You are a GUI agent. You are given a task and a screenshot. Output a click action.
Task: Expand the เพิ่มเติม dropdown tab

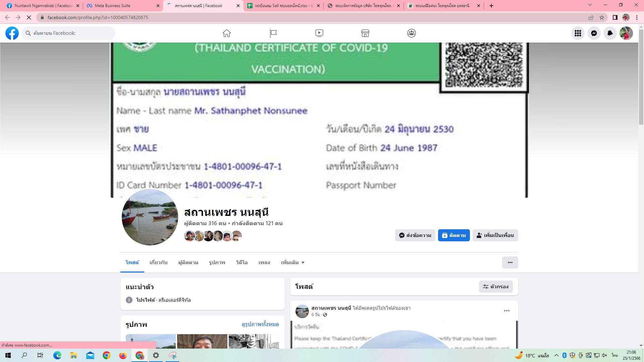pyautogui.click(x=292, y=262)
